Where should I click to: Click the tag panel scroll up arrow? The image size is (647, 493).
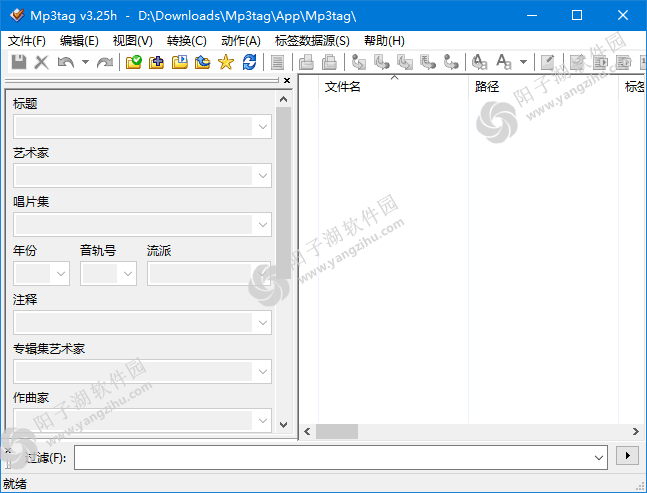[x=283, y=99]
